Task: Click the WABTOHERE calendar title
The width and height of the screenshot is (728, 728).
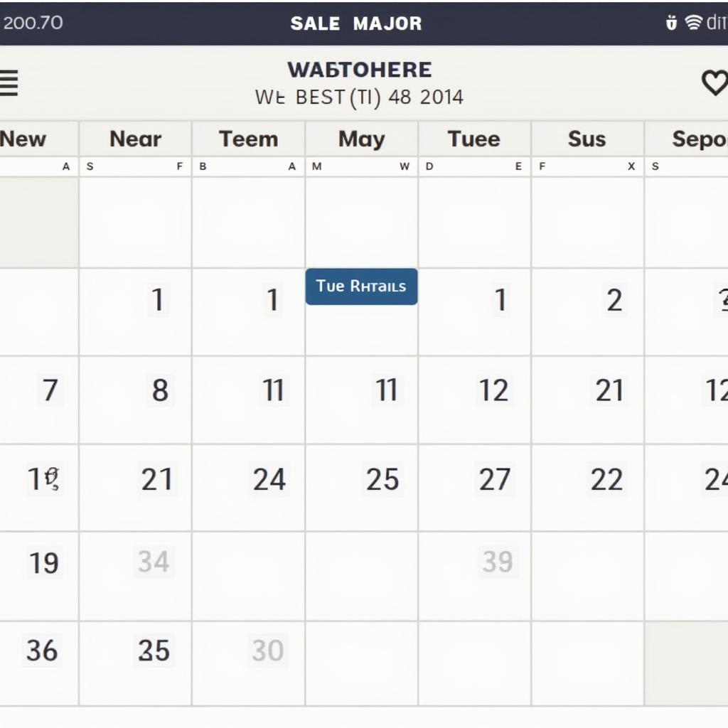Action: coord(359,70)
